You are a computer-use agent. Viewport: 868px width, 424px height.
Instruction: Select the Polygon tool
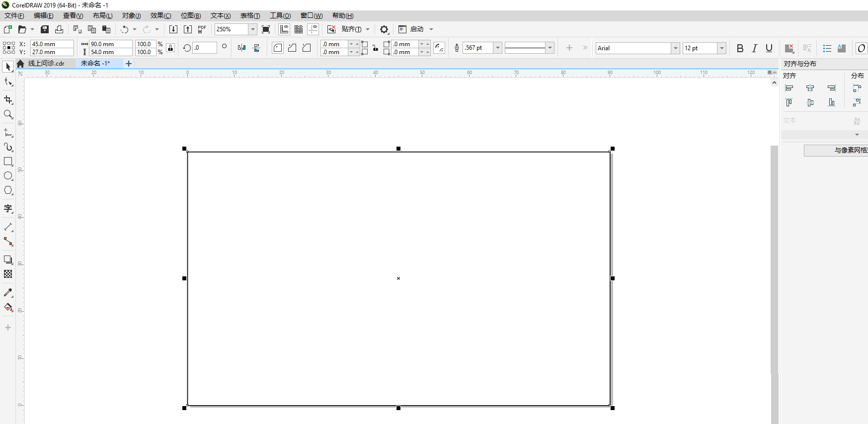[8, 190]
